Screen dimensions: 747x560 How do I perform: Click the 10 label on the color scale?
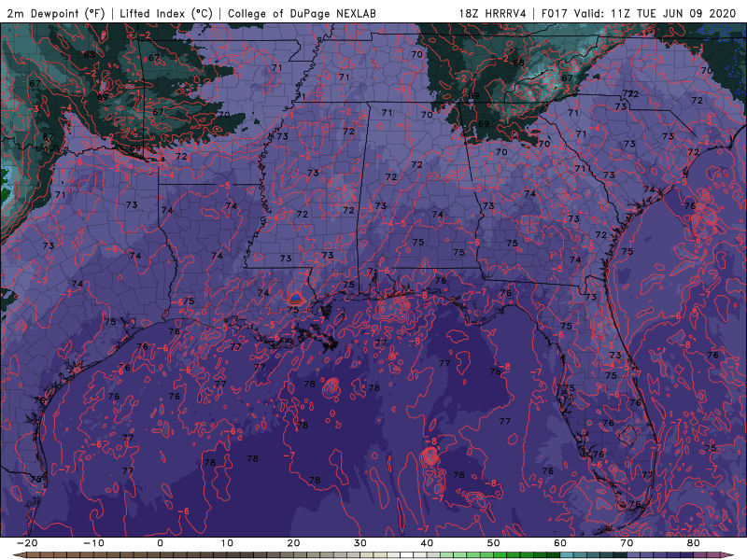tap(227, 543)
